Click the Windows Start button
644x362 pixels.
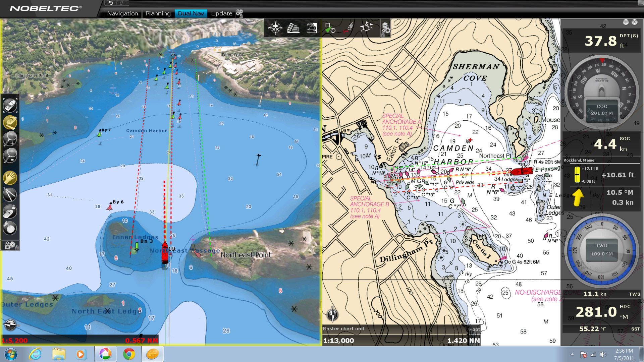[11, 354]
